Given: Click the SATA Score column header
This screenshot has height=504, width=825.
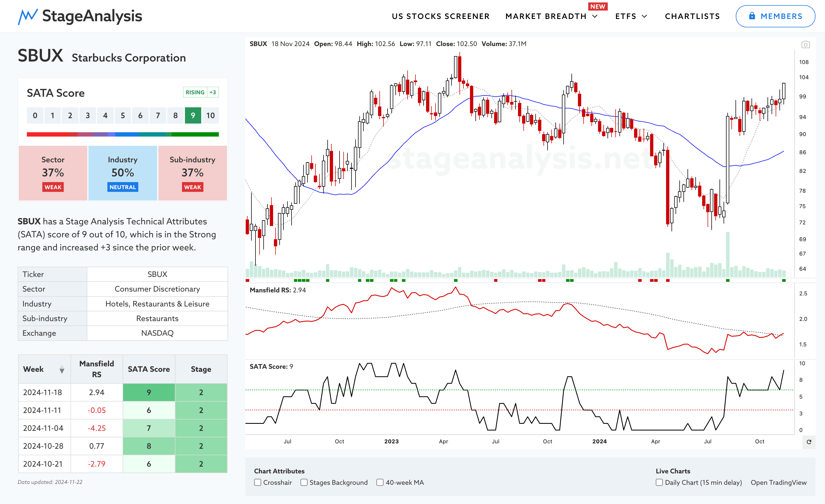Looking at the screenshot, I should (149, 369).
